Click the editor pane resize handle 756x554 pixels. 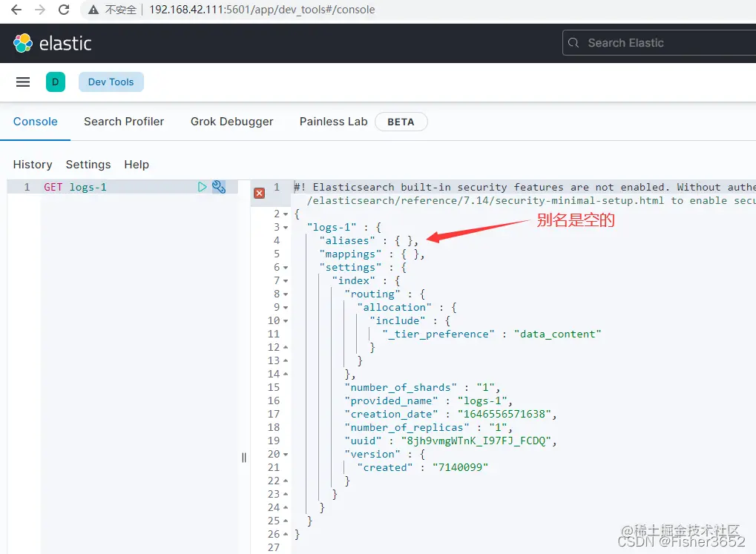click(244, 458)
